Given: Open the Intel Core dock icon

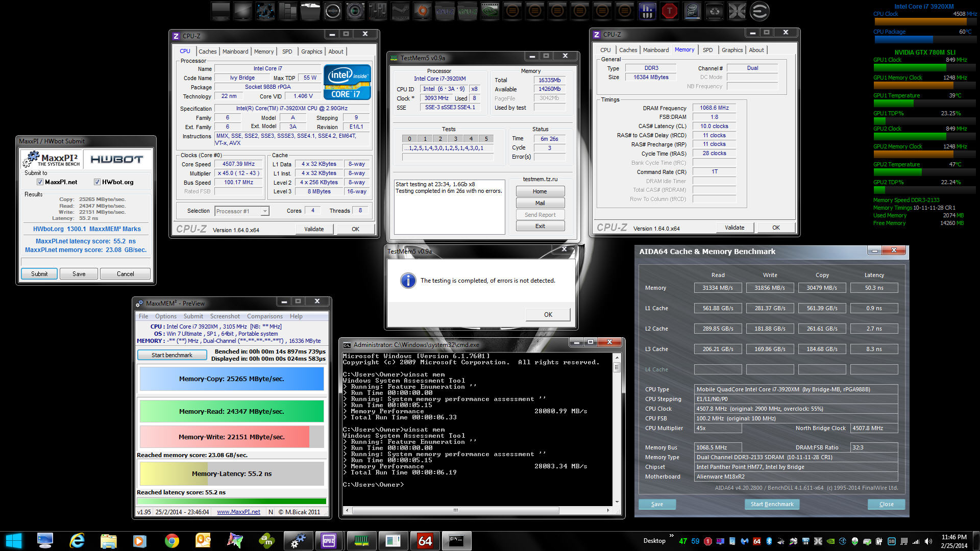Looking at the screenshot, I should tap(692, 11).
